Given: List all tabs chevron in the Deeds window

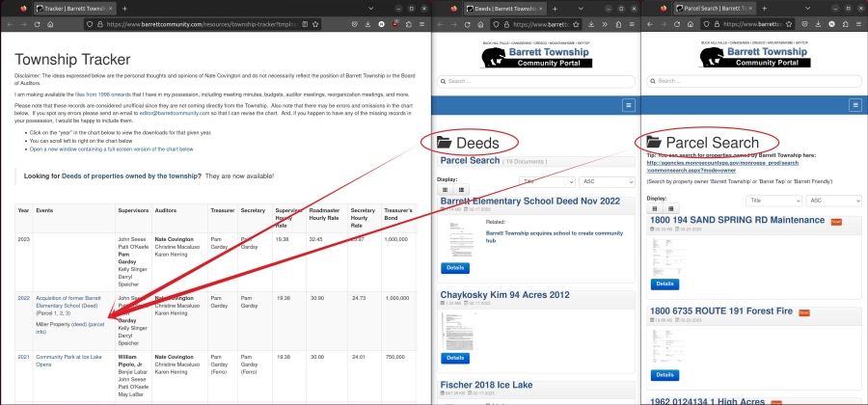Looking at the screenshot, I should coord(581,9).
